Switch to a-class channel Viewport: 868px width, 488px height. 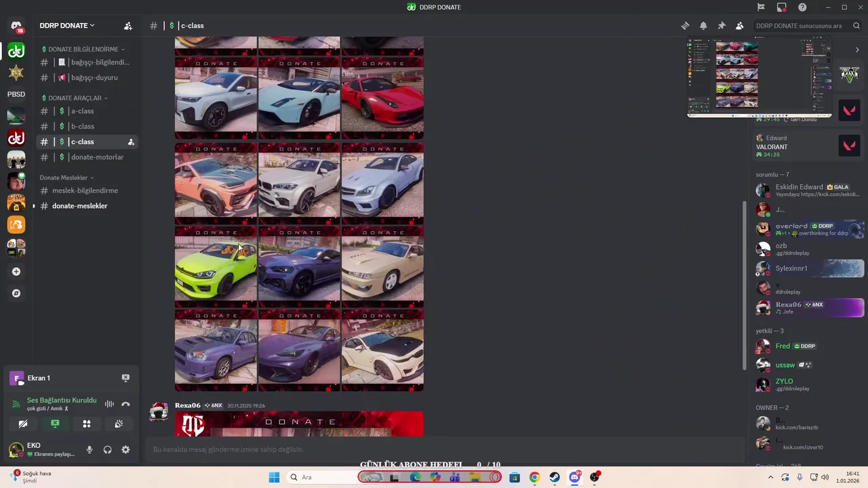point(86,111)
